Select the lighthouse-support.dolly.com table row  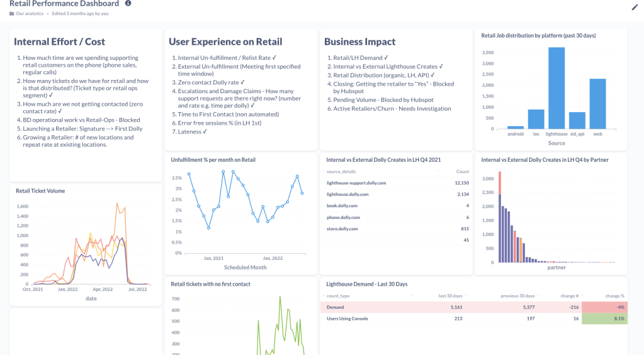(356, 183)
